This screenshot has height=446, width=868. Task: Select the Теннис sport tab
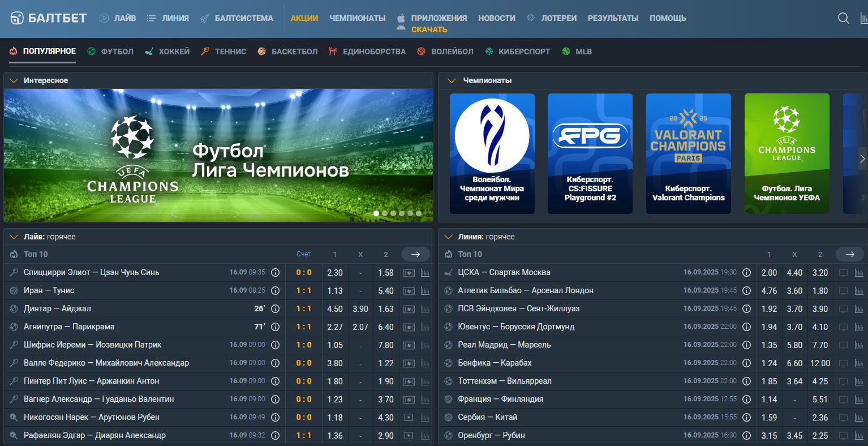[x=223, y=52]
